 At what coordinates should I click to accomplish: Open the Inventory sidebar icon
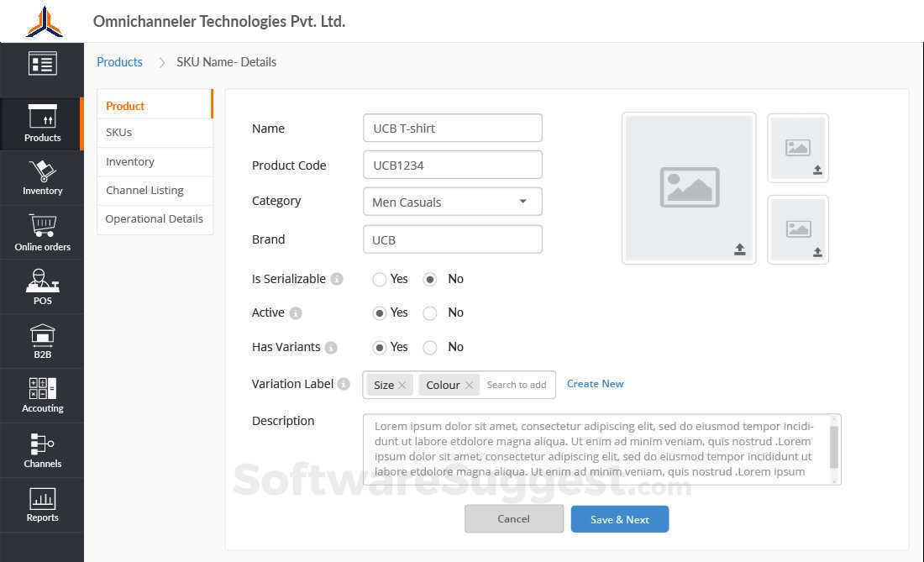point(42,172)
